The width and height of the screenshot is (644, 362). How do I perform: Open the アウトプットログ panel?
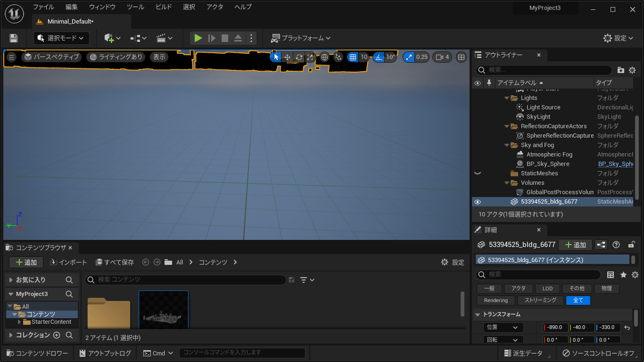105,353
